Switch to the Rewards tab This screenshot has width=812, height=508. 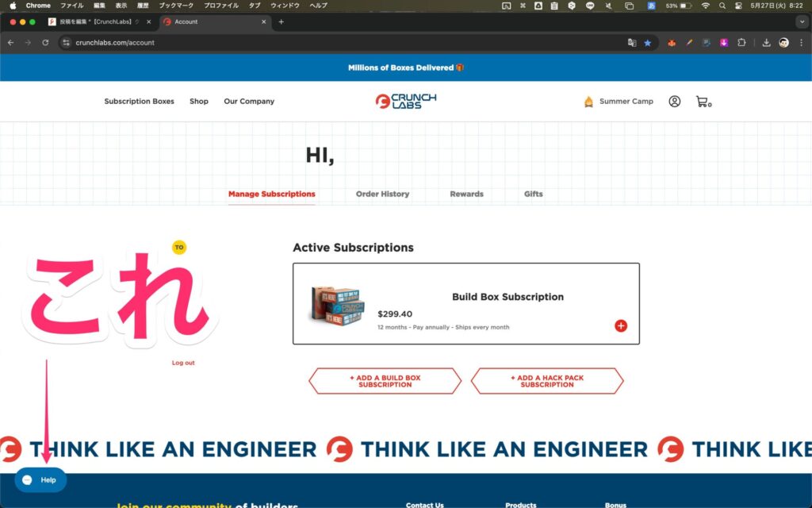tap(466, 194)
